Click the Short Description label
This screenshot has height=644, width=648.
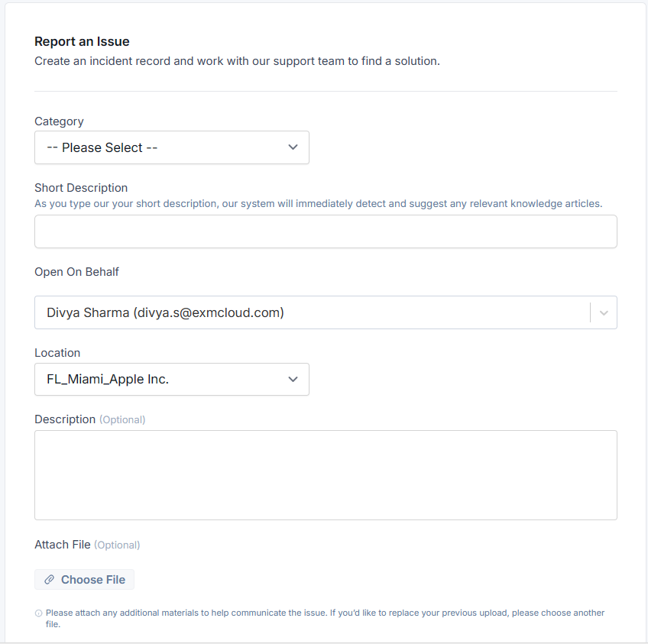81,187
